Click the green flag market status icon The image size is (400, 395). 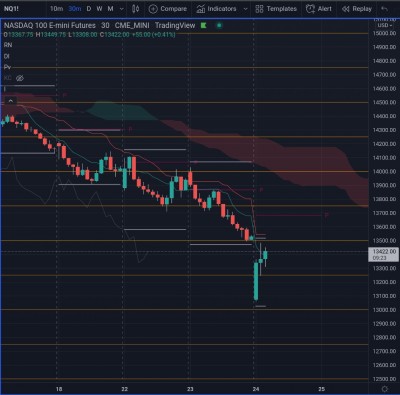pos(204,25)
